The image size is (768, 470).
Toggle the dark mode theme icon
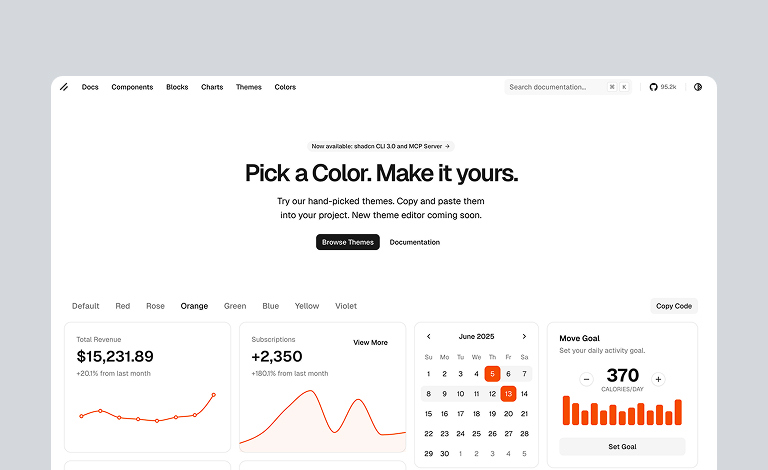click(698, 87)
